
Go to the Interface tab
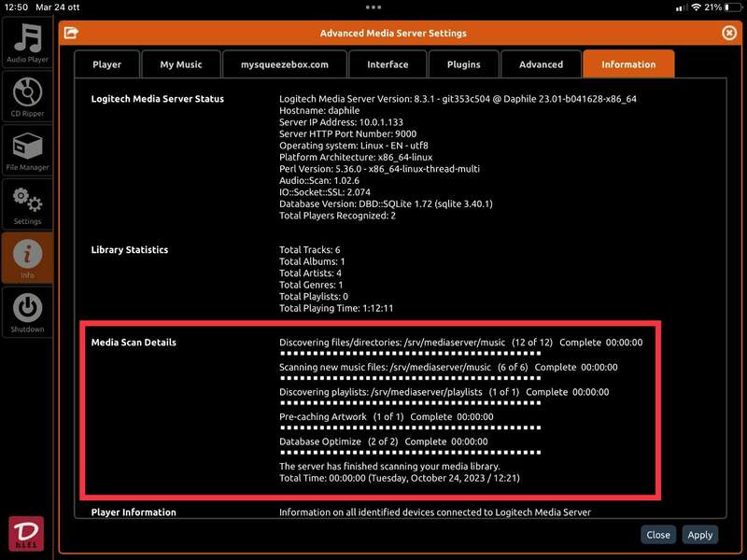coord(388,64)
